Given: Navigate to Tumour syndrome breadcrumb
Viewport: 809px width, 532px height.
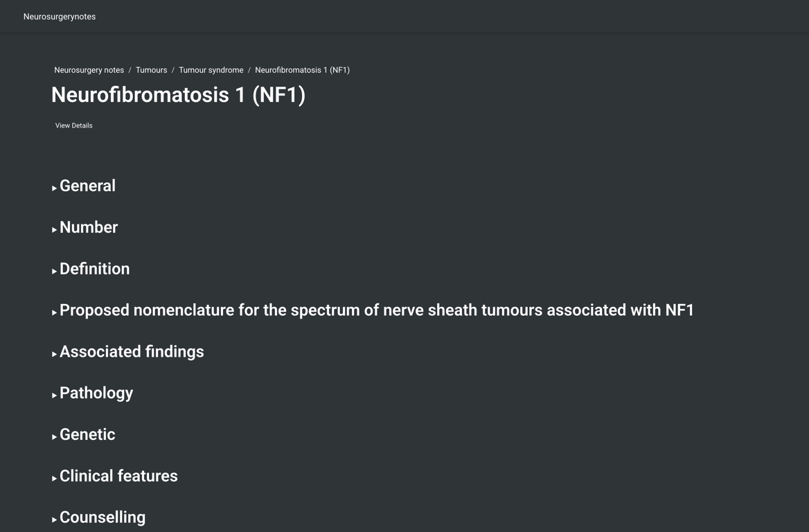Looking at the screenshot, I should tap(211, 70).
